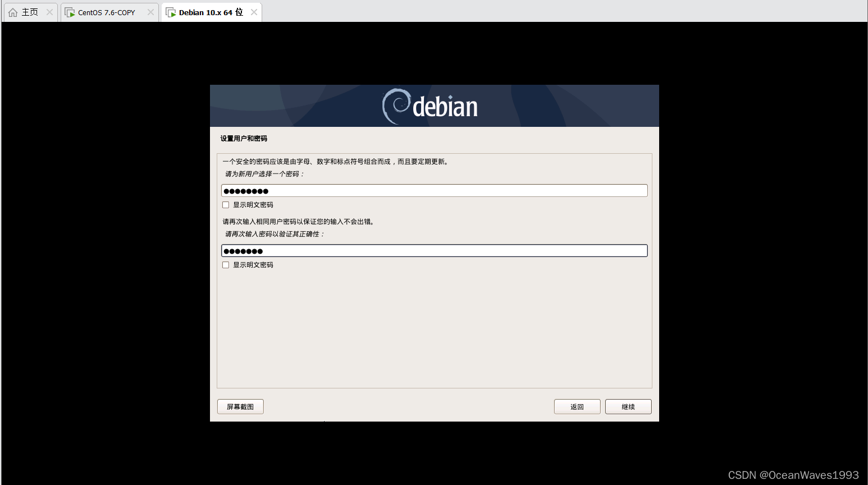
Task: Click the home icon on 主页 tab
Action: tap(13, 12)
